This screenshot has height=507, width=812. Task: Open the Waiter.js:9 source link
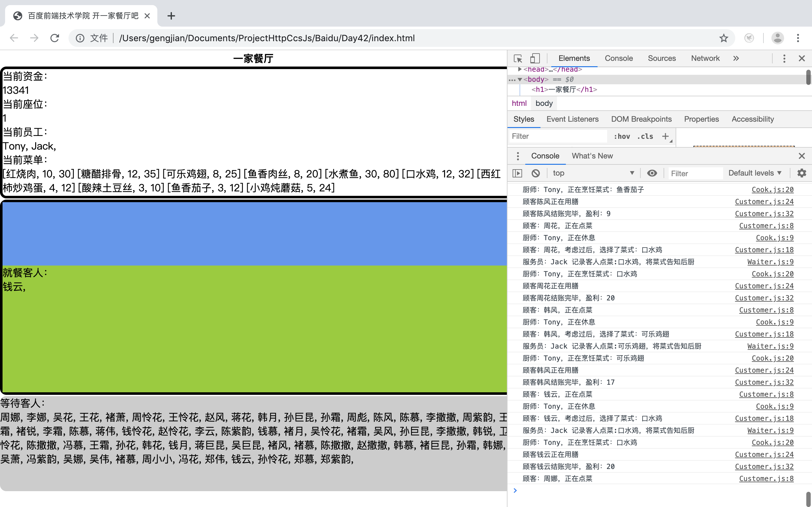point(770,262)
